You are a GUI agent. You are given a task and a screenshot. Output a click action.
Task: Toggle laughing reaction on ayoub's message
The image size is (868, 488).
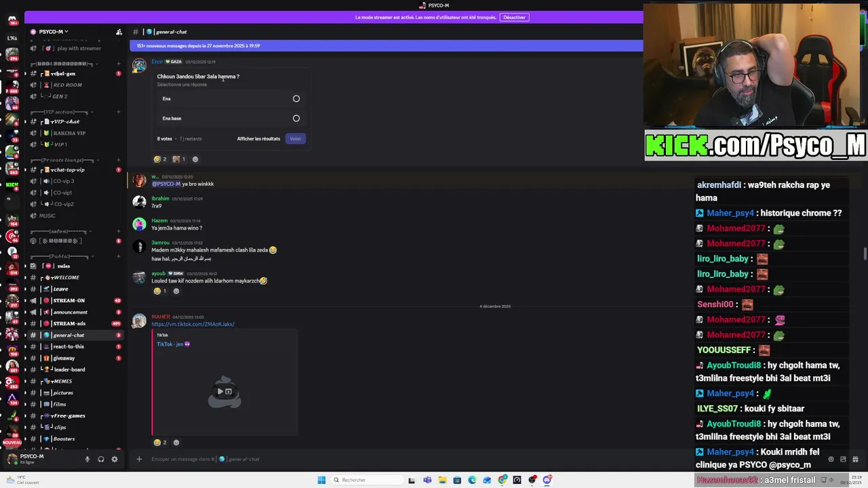click(160, 291)
